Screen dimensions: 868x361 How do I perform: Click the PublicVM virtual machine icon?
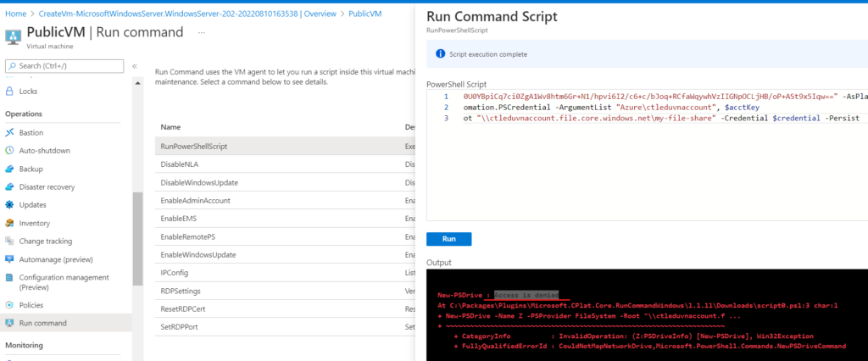click(x=13, y=36)
